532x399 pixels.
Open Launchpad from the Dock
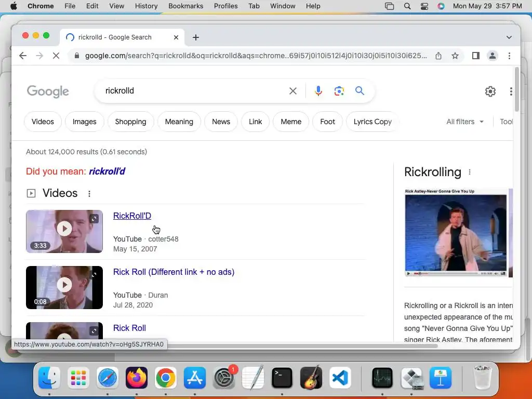[x=78, y=378]
